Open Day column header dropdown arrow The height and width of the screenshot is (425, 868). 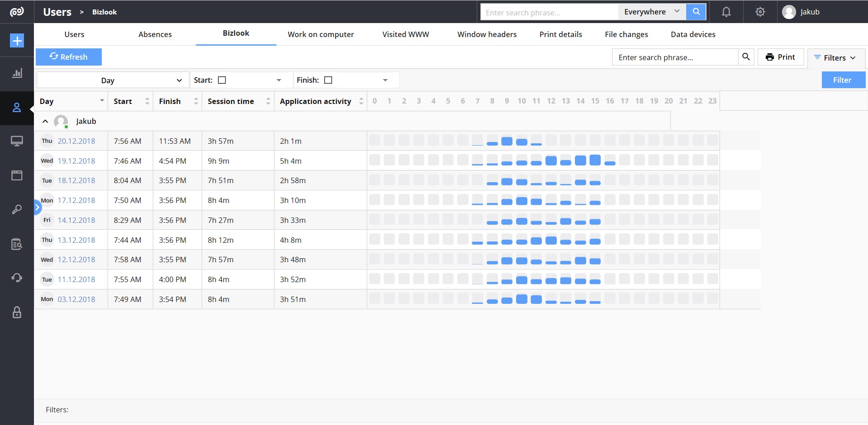click(102, 100)
